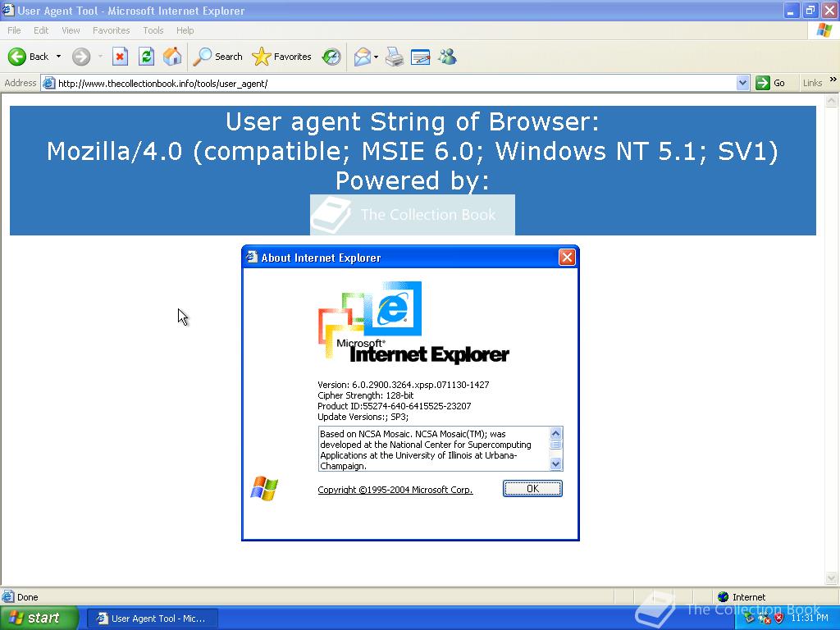
Task: Open the View menu
Action: coord(71,30)
